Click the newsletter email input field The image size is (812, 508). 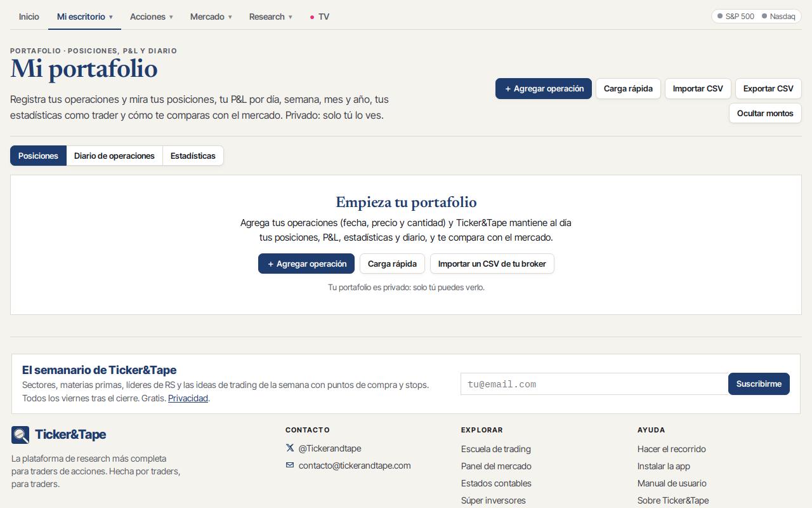click(594, 384)
